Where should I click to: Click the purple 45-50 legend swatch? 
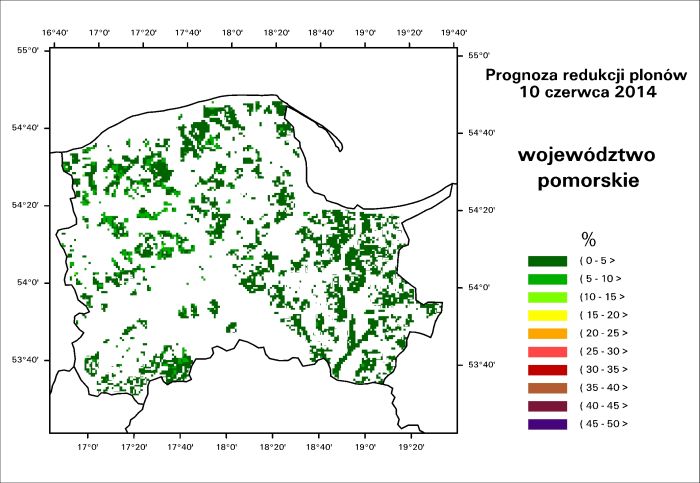coord(546,424)
